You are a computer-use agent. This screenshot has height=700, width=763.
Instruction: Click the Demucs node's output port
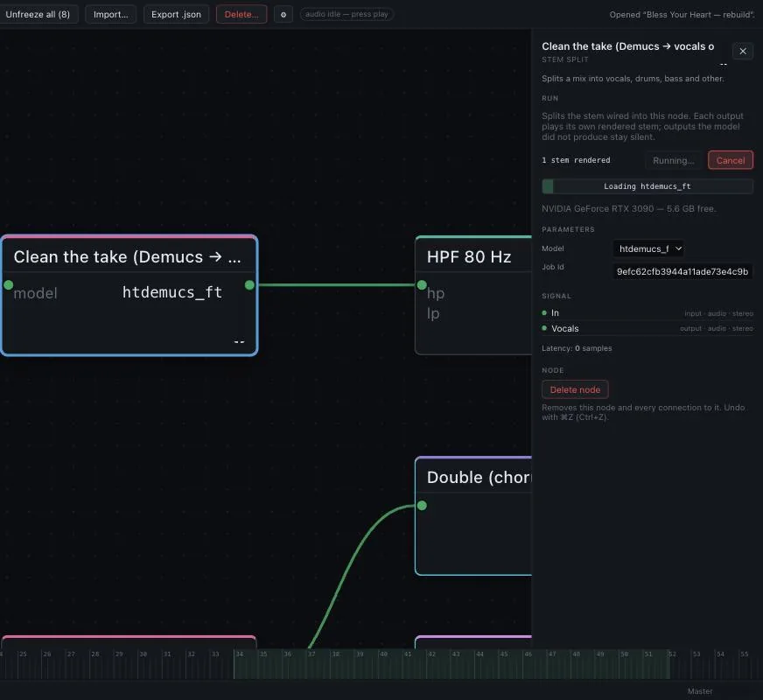pos(249,285)
